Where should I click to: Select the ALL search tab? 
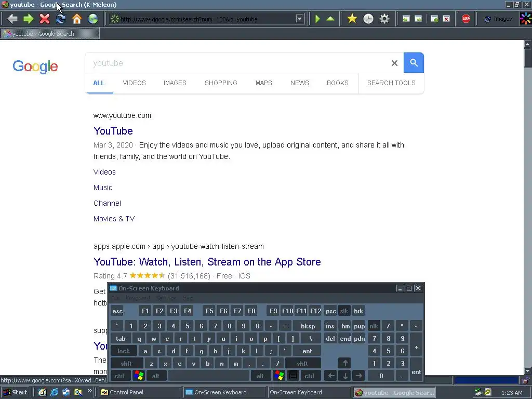[x=99, y=83]
